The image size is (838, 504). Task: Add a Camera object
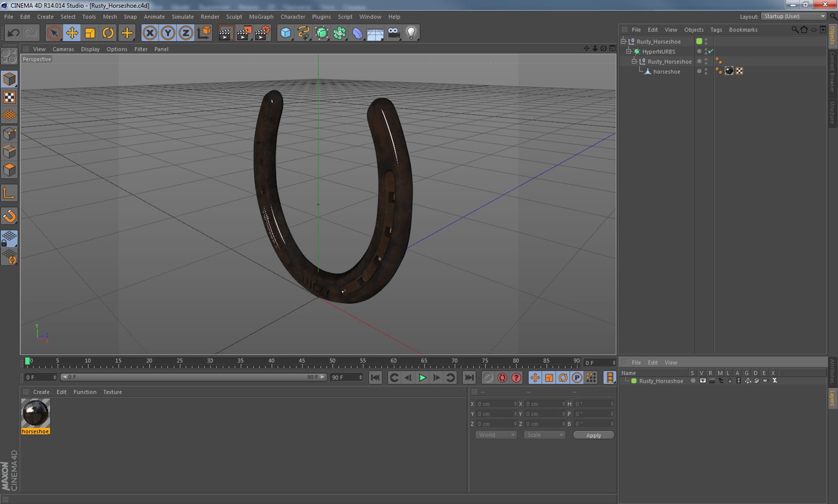click(x=394, y=33)
